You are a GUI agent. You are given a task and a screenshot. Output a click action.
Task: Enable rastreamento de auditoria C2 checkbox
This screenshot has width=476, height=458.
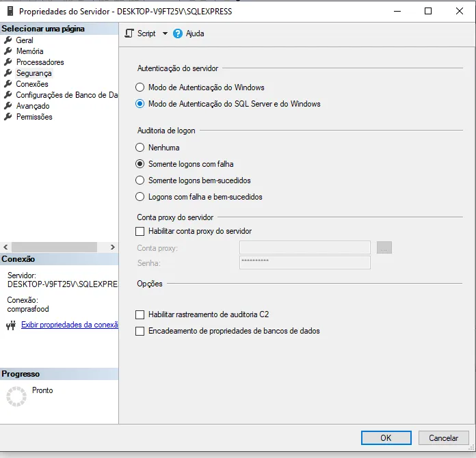[x=140, y=314]
